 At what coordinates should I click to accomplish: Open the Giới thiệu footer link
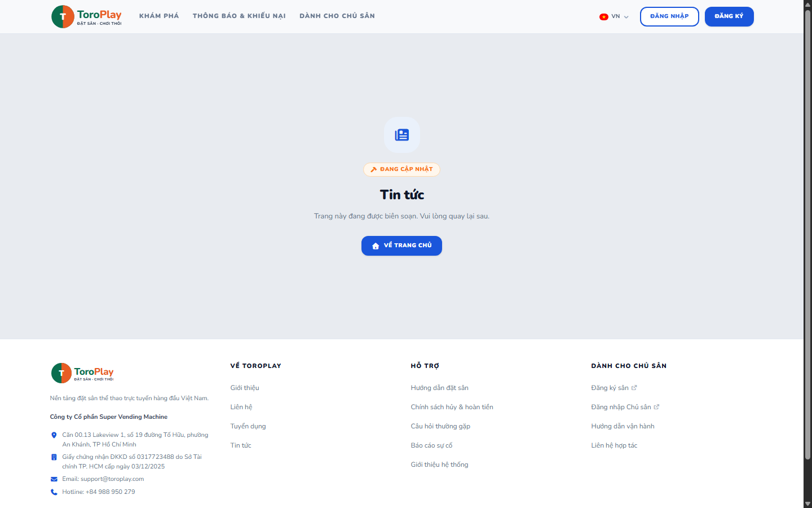tap(245, 388)
